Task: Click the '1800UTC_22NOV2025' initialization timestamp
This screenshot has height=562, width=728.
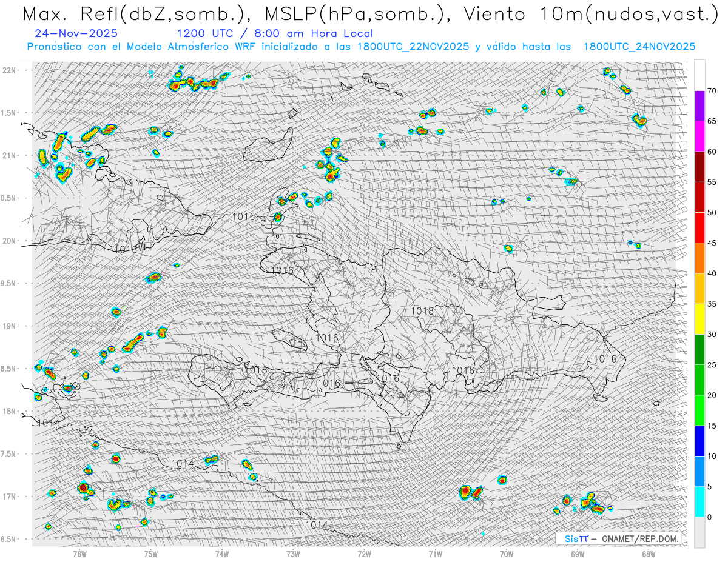Action: 413,47
